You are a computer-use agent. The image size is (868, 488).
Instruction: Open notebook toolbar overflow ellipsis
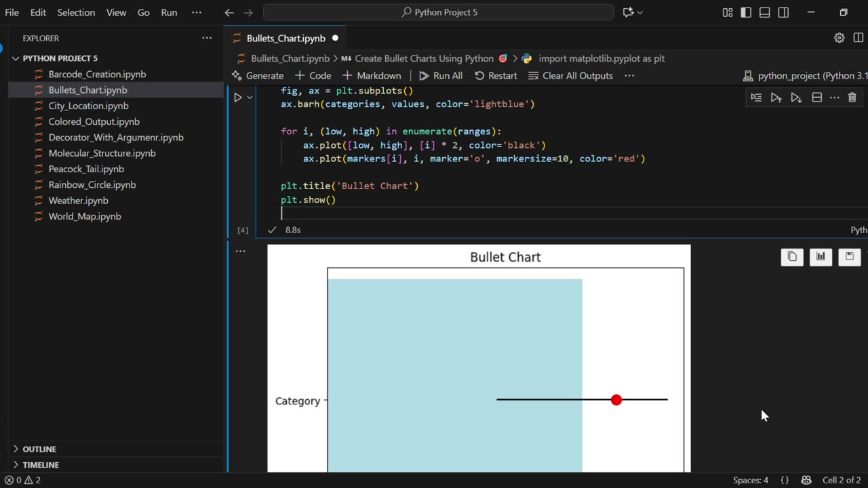[x=629, y=75]
